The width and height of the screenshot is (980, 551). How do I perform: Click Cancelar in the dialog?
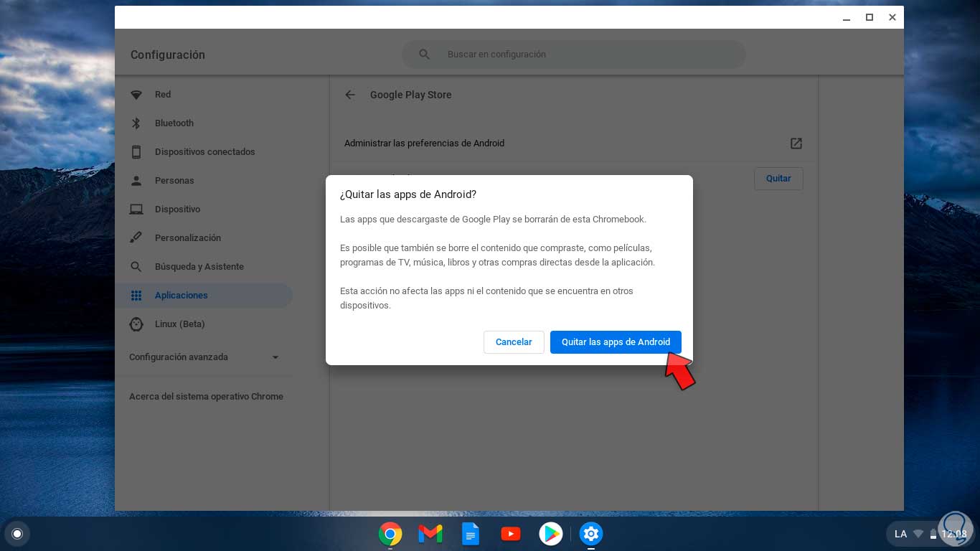pyautogui.click(x=514, y=342)
